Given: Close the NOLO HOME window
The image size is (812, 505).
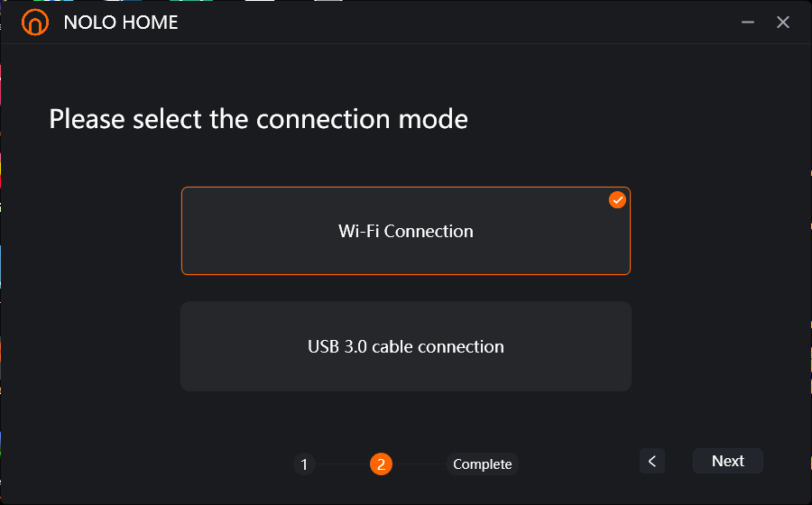Looking at the screenshot, I should pos(782,23).
